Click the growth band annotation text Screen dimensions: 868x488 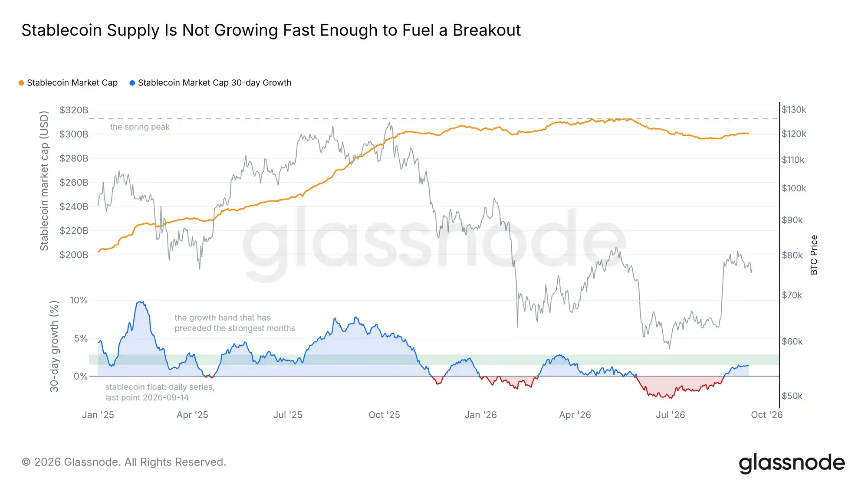(x=235, y=323)
